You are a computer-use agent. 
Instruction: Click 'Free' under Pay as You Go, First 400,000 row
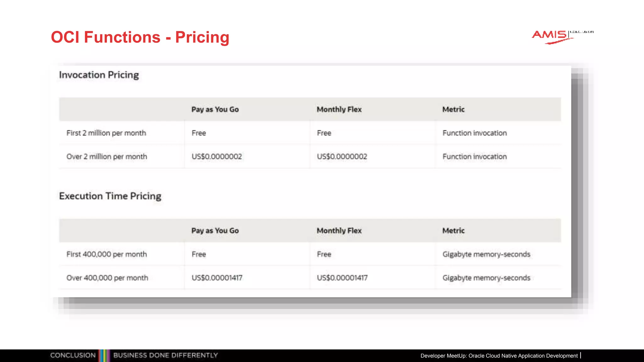coord(199,254)
